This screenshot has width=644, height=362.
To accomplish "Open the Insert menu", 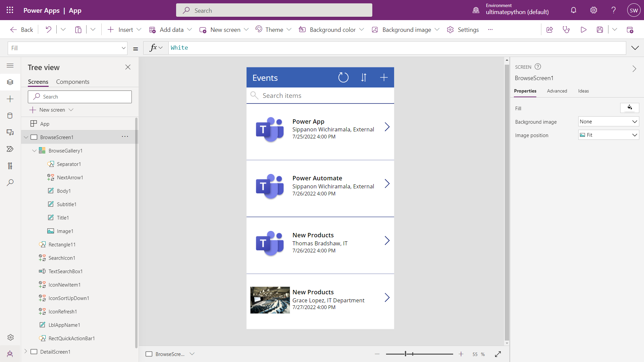I will click(124, 29).
